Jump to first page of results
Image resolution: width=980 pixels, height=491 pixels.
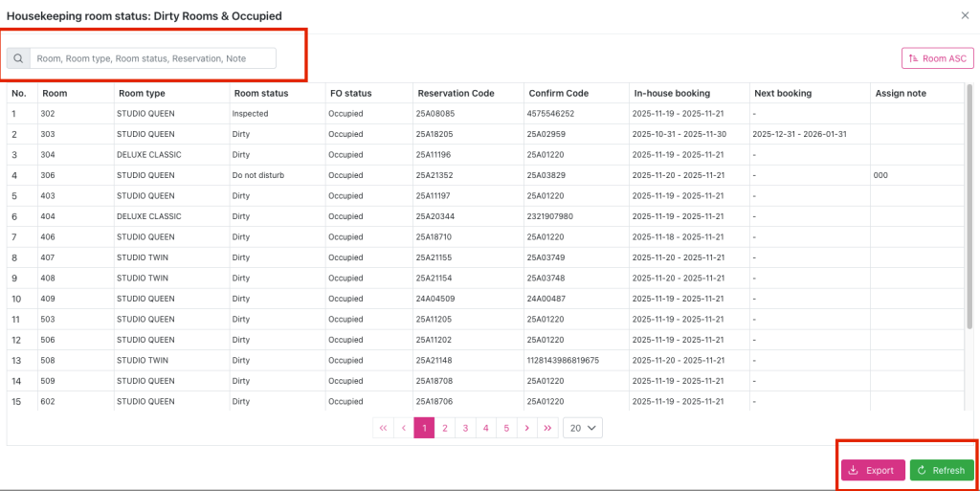tap(384, 428)
